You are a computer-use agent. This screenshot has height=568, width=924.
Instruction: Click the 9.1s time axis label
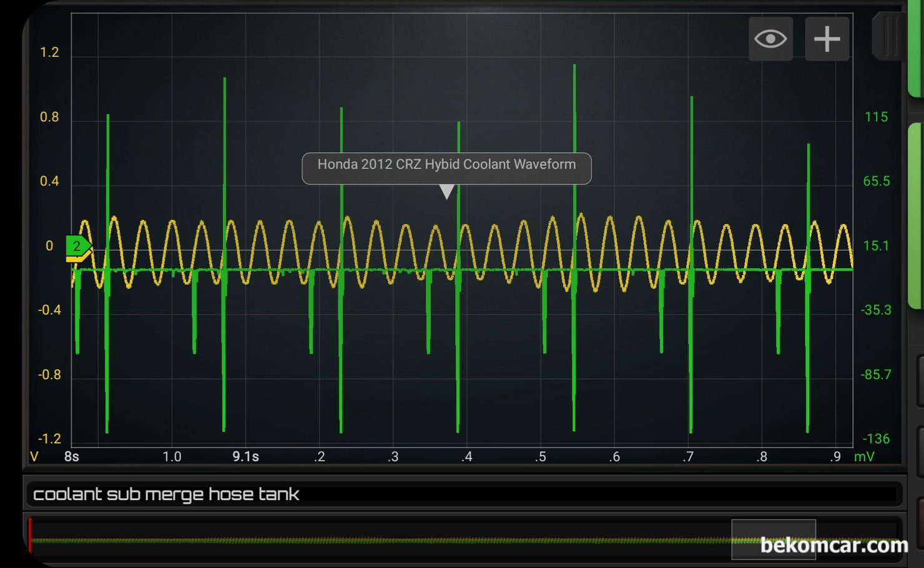coord(245,457)
